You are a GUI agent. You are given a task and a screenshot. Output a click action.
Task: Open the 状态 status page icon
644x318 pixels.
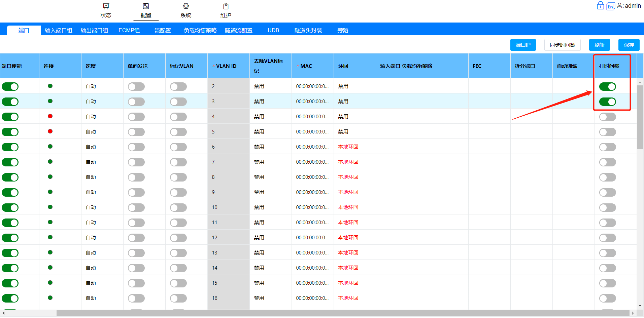click(x=106, y=6)
